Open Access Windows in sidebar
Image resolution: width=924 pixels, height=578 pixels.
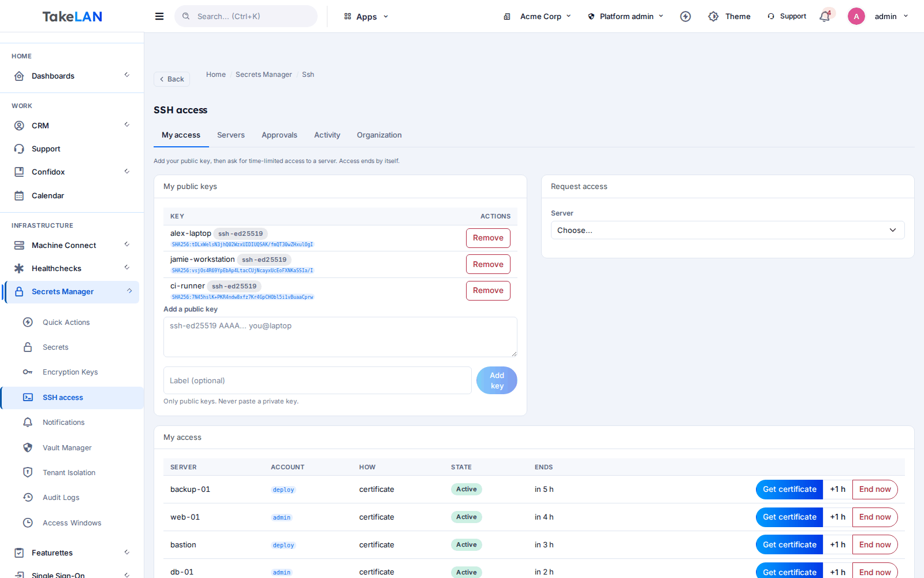pos(72,523)
